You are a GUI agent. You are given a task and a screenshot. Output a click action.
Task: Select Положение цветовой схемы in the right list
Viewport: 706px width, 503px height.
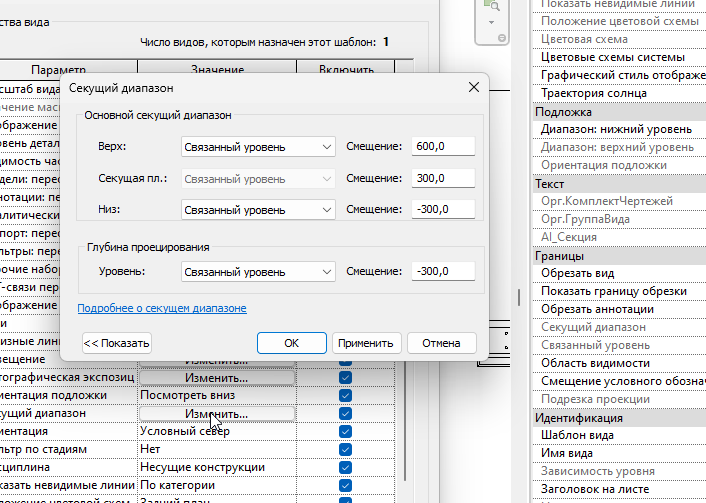(619, 21)
